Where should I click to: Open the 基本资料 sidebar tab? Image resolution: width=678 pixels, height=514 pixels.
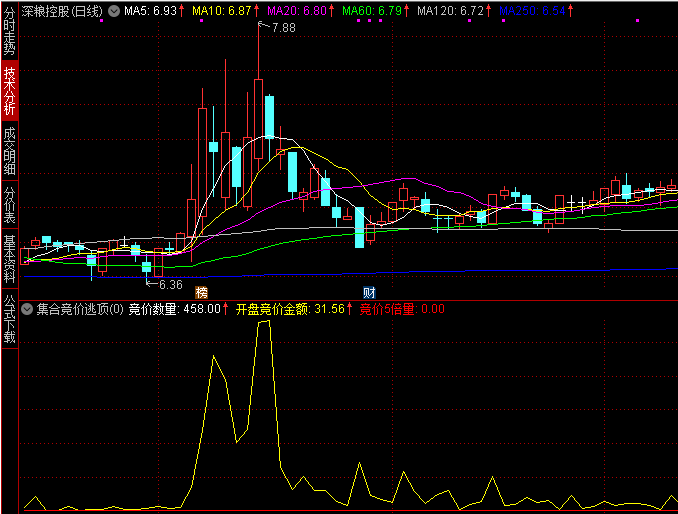(9, 259)
